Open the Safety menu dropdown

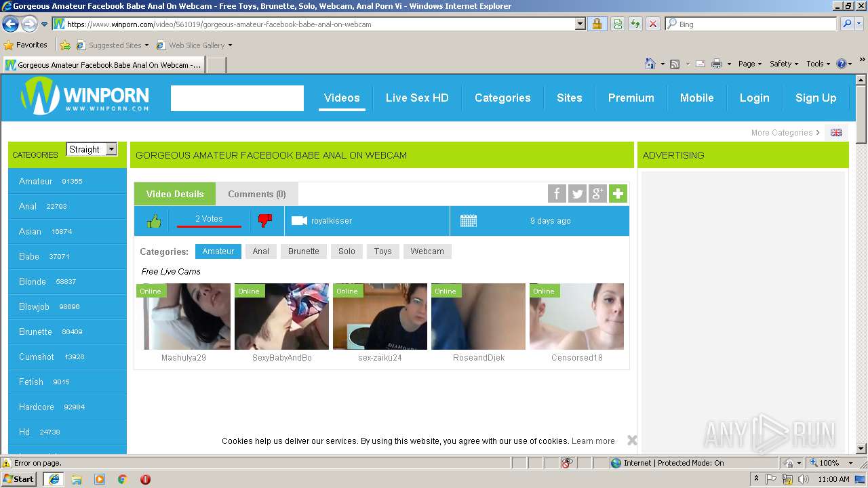784,64
